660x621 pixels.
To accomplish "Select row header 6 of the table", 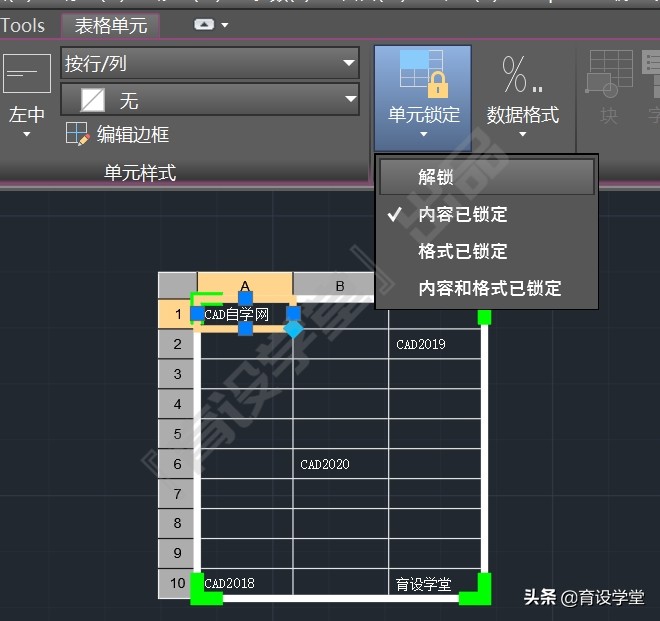I will point(177,464).
